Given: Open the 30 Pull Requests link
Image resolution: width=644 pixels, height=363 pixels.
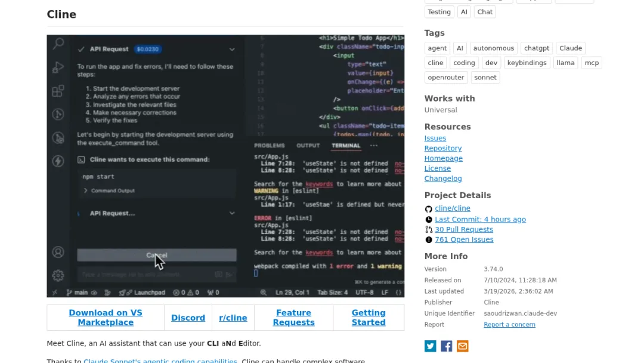Looking at the screenshot, I should (x=464, y=229).
